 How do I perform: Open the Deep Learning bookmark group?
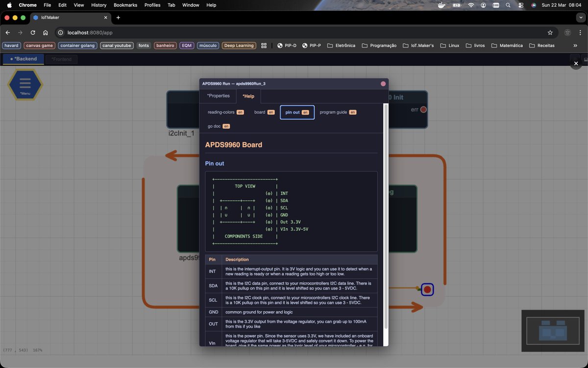[x=239, y=46]
